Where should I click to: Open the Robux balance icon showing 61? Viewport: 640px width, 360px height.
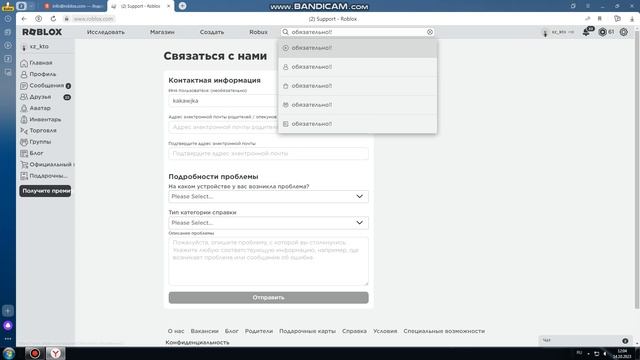point(602,32)
